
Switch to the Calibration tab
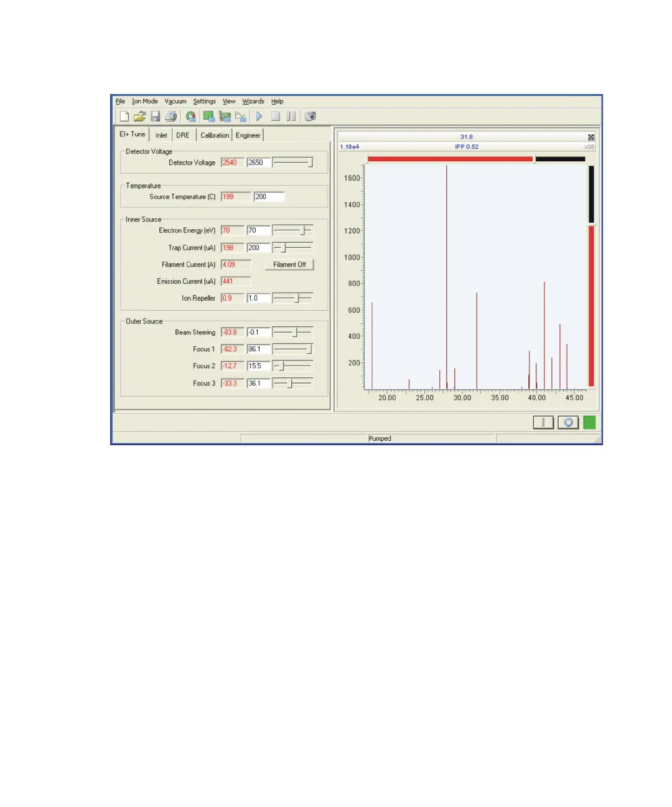tap(215, 135)
